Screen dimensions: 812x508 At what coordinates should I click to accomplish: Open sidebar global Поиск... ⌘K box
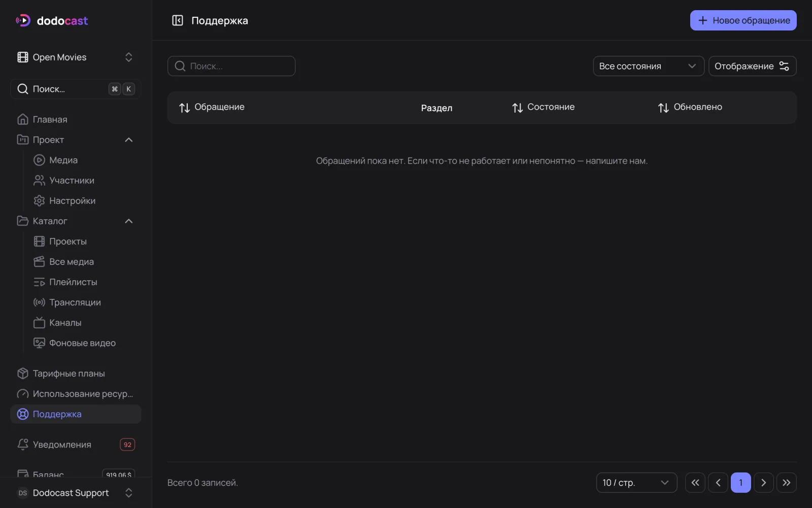pos(76,89)
